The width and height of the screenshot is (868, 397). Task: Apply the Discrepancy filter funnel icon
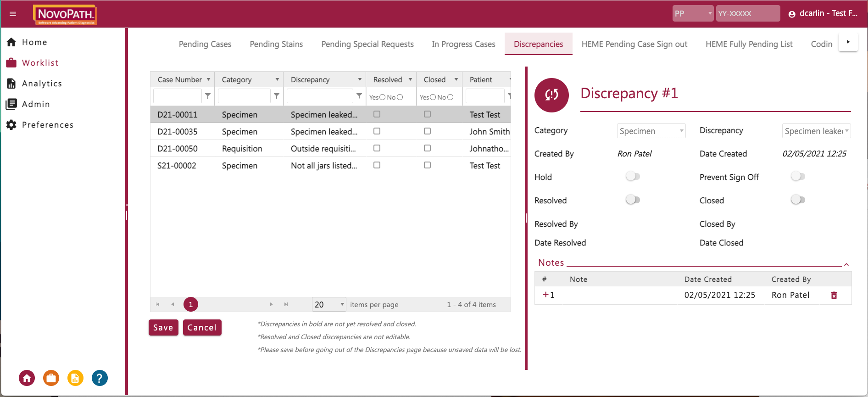(359, 96)
